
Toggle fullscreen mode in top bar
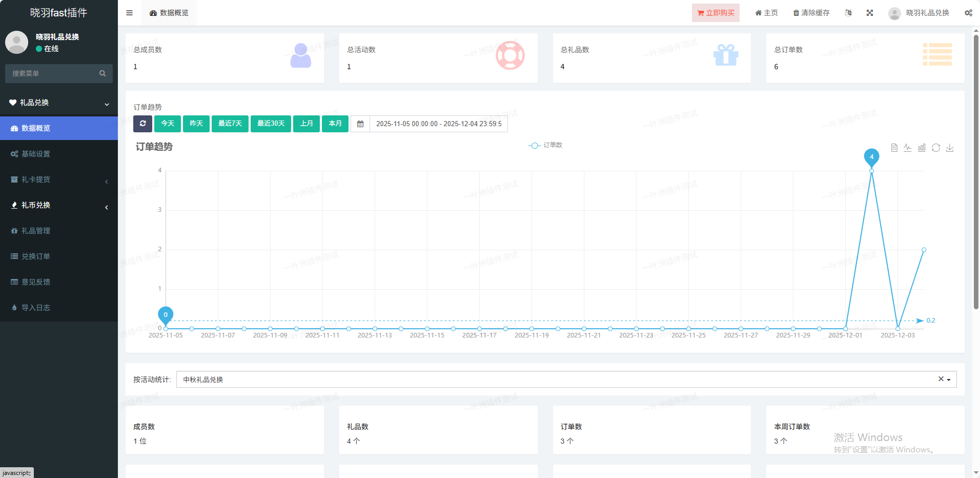point(870,13)
